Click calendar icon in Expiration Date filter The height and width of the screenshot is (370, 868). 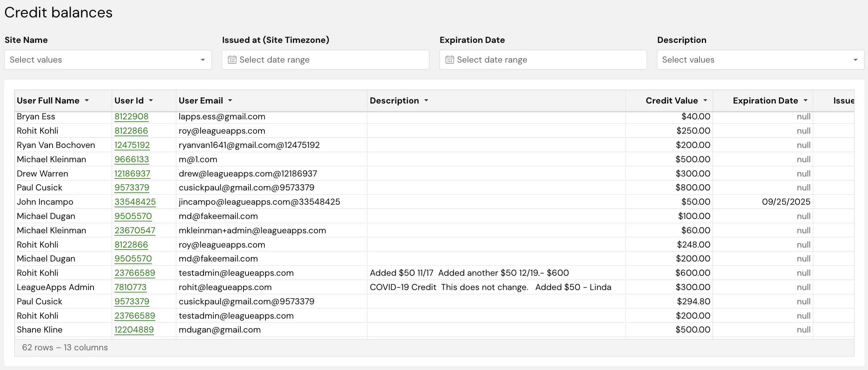[x=449, y=60]
